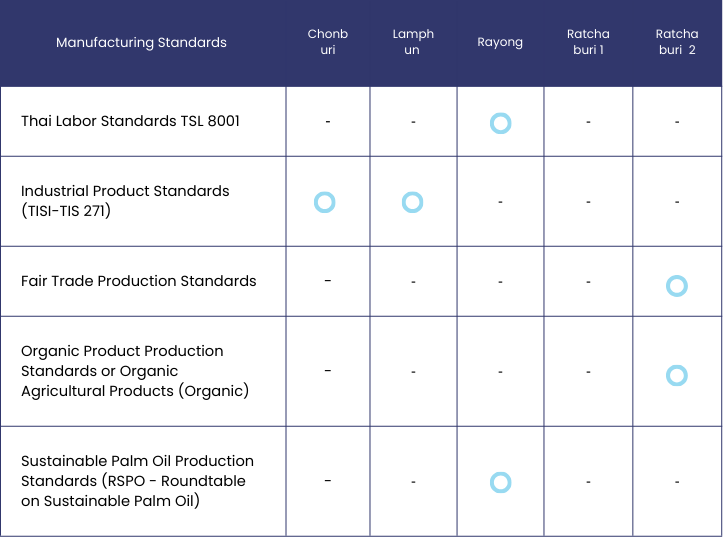Click the Lamphun circle in the TISI-TIS 271 row

[x=412, y=202]
